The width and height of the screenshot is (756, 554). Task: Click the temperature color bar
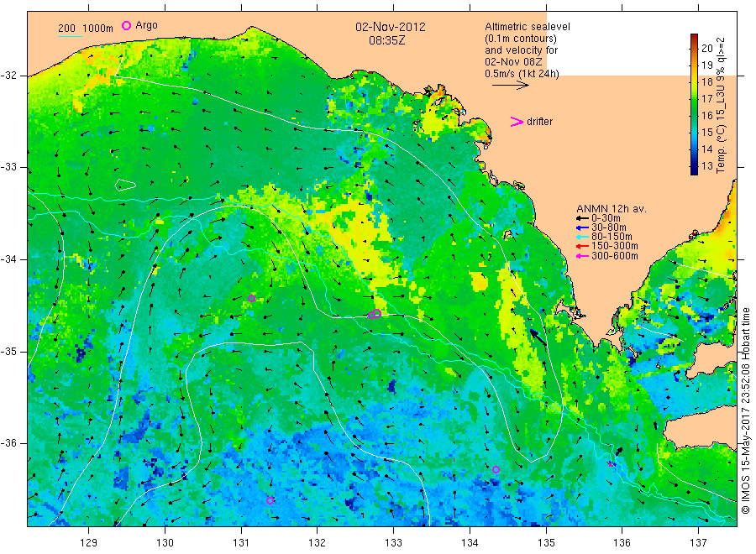point(694,104)
